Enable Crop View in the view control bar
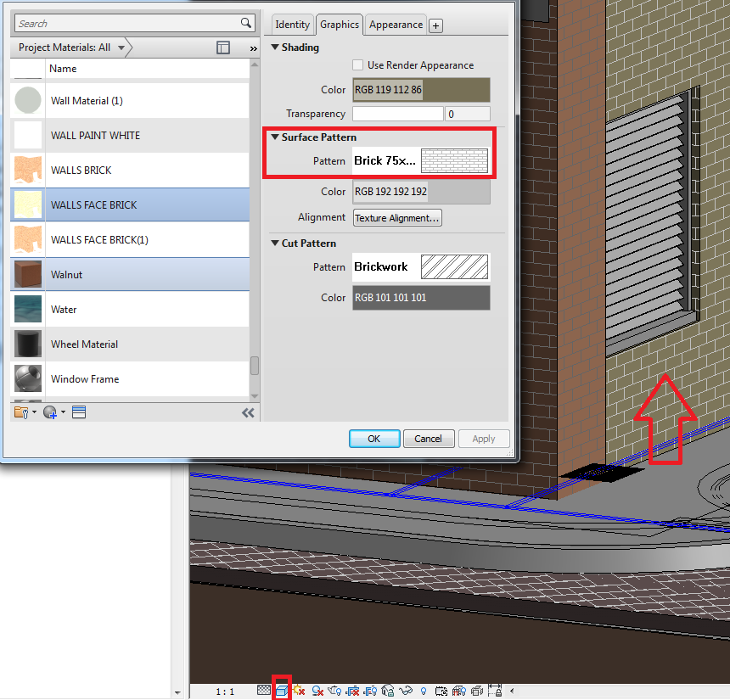Screen dimensions: 730x700 tap(352, 690)
